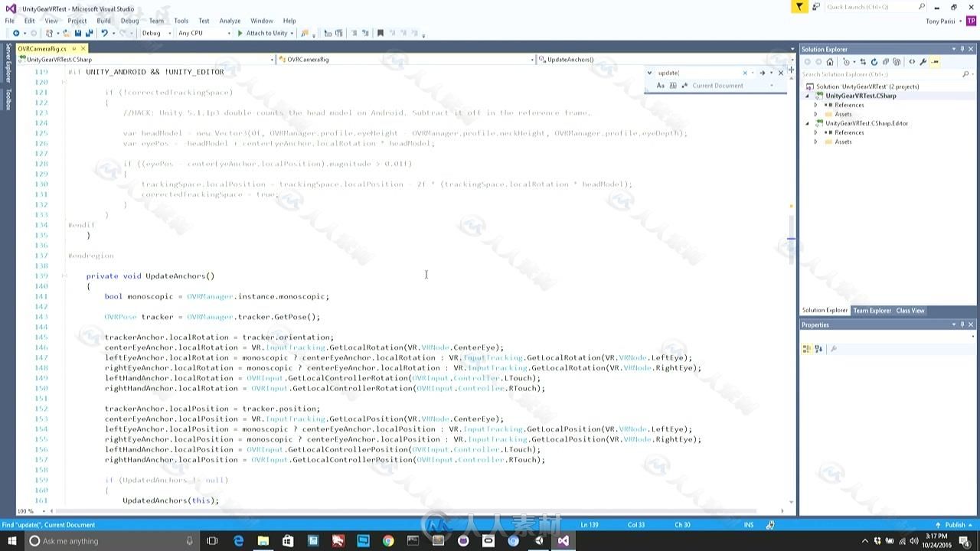Screen dimensions: 980x551
Task: Toggle pin on OVRCameraRig.cs tab
Action: tap(74, 49)
